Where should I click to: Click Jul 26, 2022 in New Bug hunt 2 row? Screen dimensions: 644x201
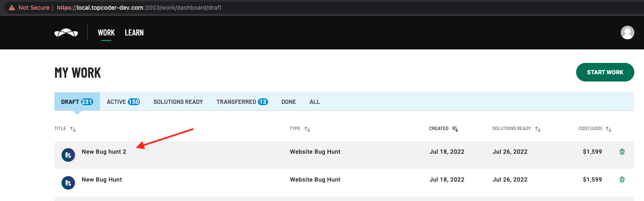pos(510,152)
